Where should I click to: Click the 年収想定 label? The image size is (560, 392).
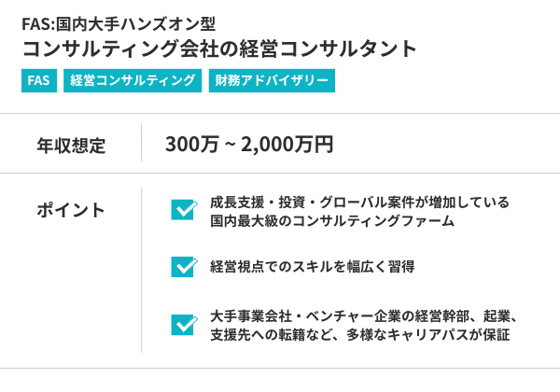pos(71,145)
